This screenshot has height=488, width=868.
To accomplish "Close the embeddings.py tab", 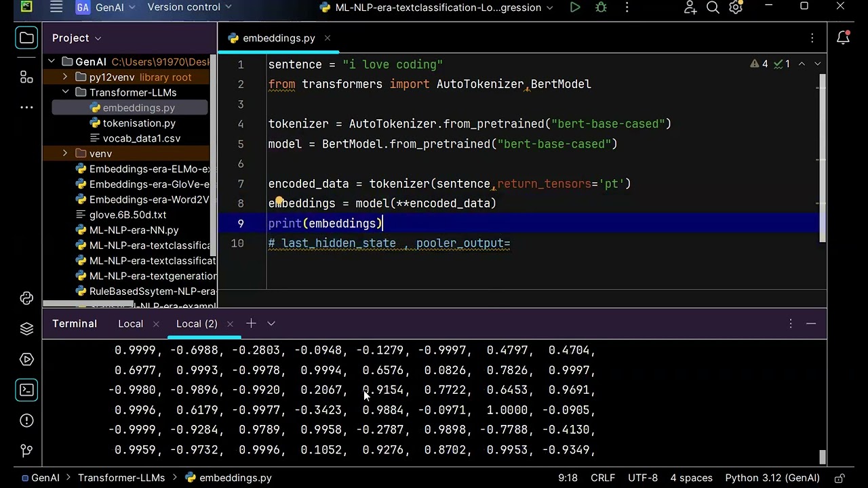I will (x=328, y=38).
